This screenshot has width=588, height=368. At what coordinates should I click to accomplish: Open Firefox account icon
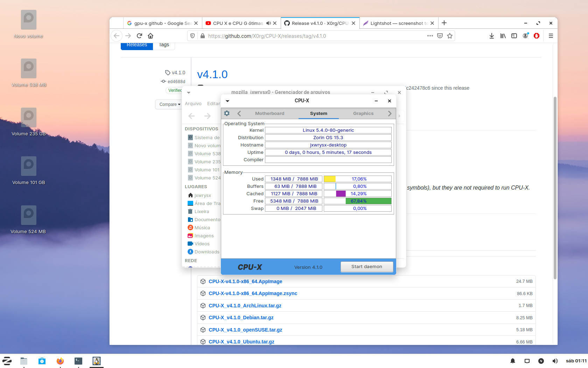(x=525, y=36)
